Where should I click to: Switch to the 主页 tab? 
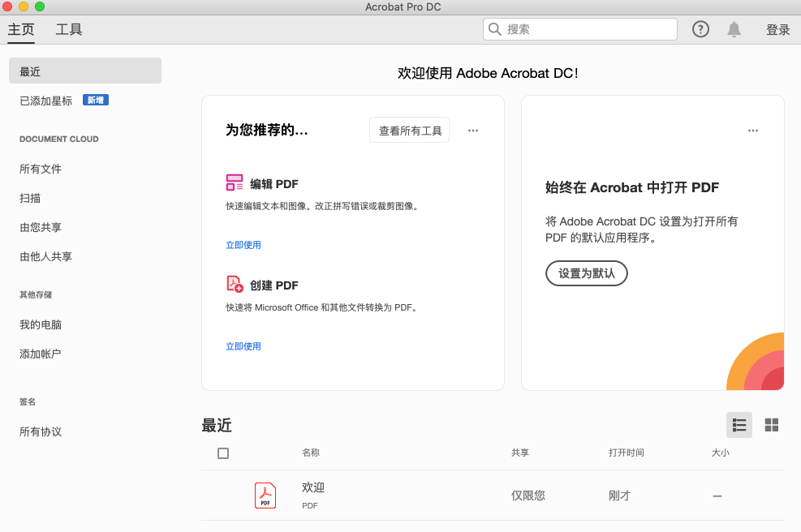(x=21, y=30)
